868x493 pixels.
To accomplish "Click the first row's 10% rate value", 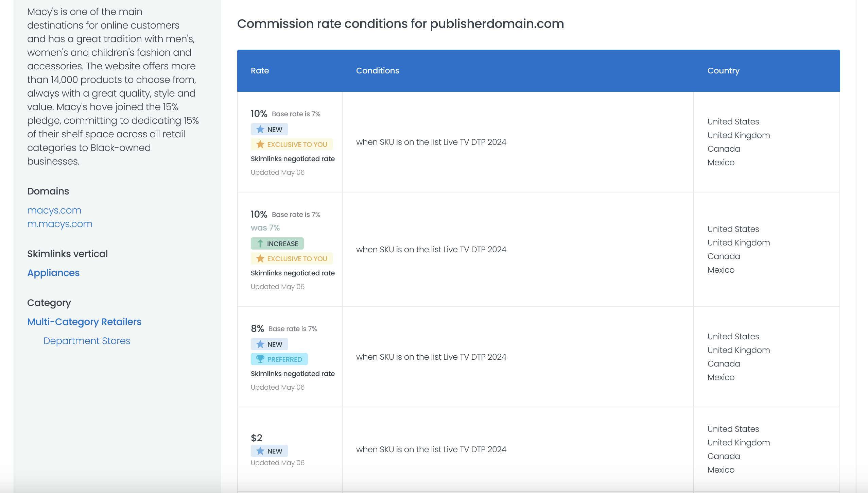I will point(259,114).
